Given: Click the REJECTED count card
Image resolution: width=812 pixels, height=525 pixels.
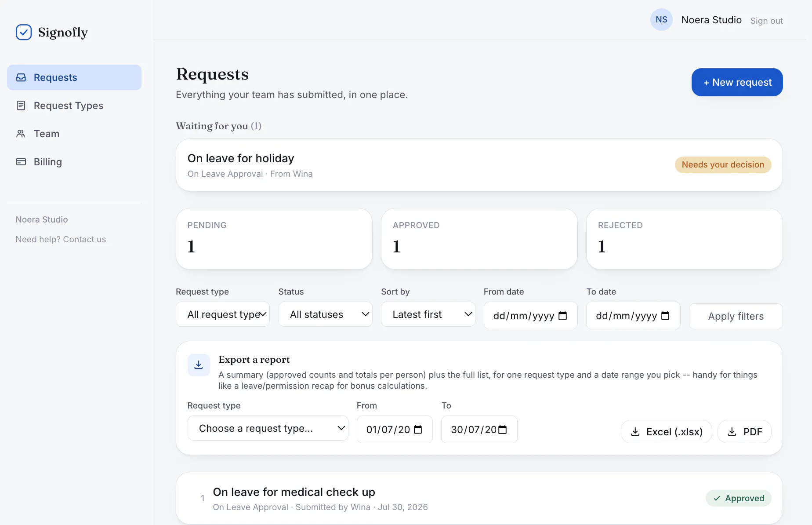Looking at the screenshot, I should point(685,239).
